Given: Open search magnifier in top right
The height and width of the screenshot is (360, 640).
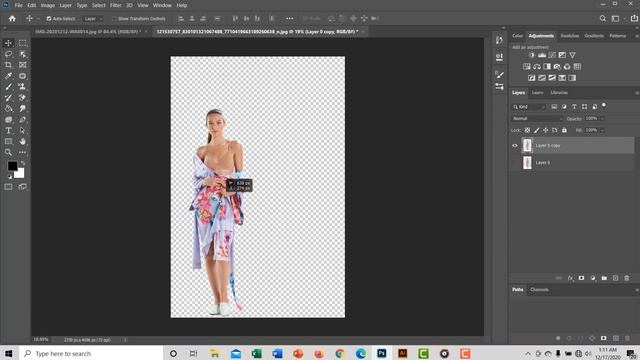Looking at the screenshot, I should tap(603, 18).
